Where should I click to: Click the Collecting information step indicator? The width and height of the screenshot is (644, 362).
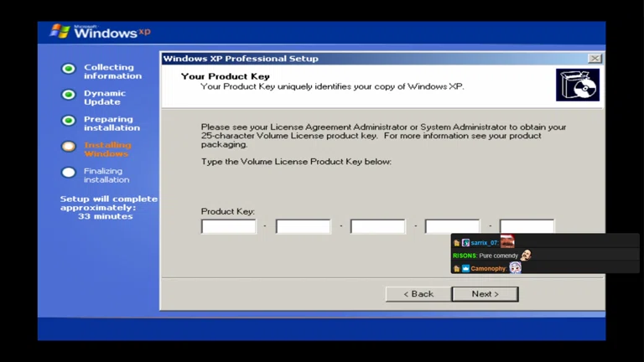coord(69,69)
